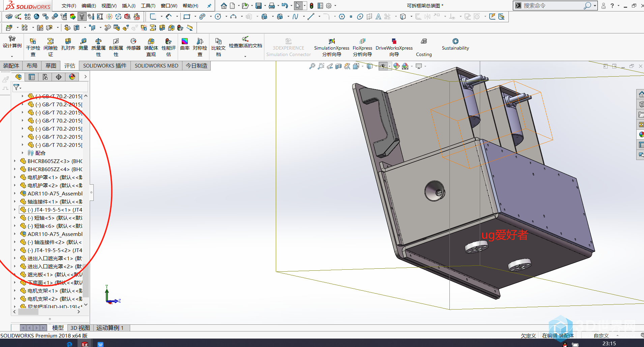The width and height of the screenshot is (644, 347).
Task: Open the 工具(T) menu
Action: (x=148, y=6)
